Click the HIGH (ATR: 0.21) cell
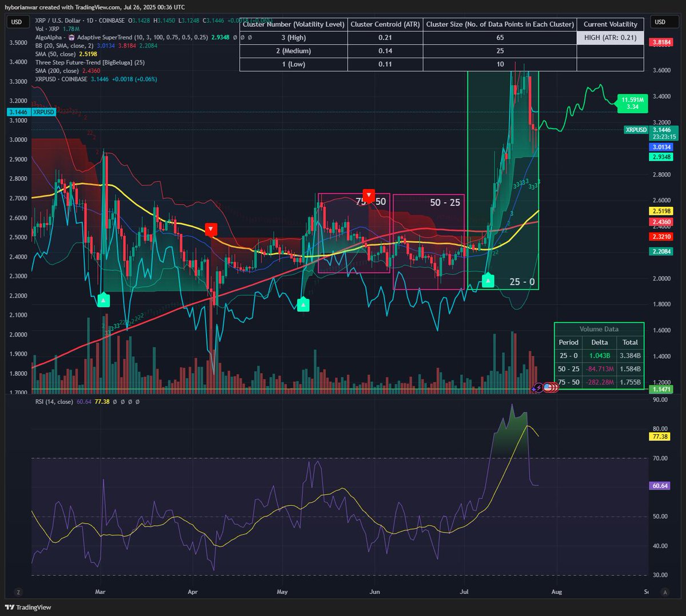The height and width of the screenshot is (616, 686). 610,38
